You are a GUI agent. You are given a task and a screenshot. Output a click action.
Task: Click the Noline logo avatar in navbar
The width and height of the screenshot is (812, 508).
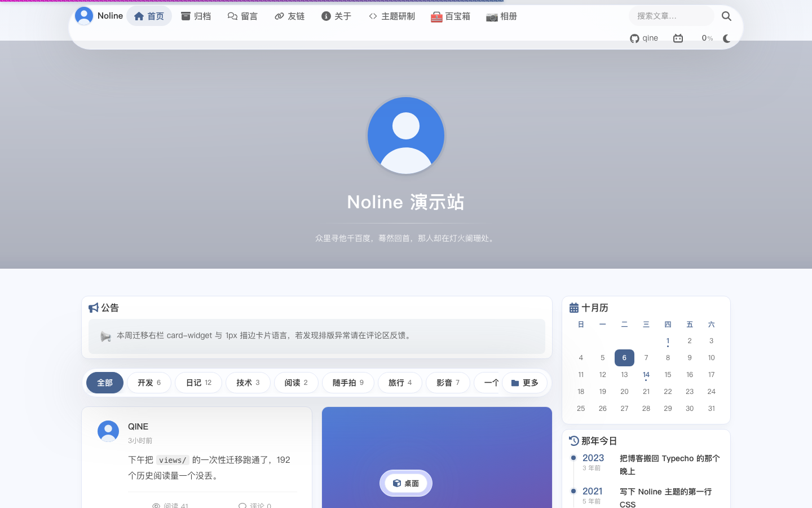[84, 16]
